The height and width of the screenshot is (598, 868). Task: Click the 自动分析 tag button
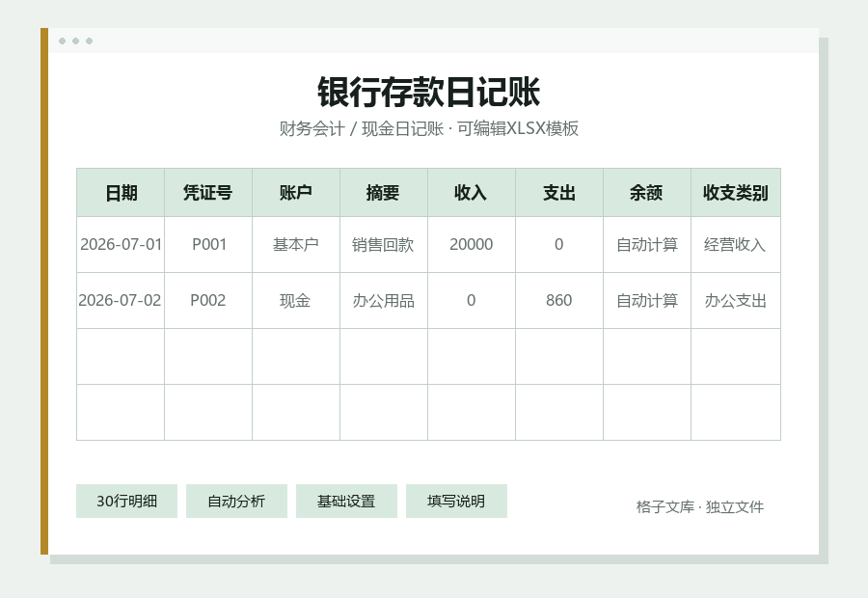pyautogui.click(x=236, y=502)
